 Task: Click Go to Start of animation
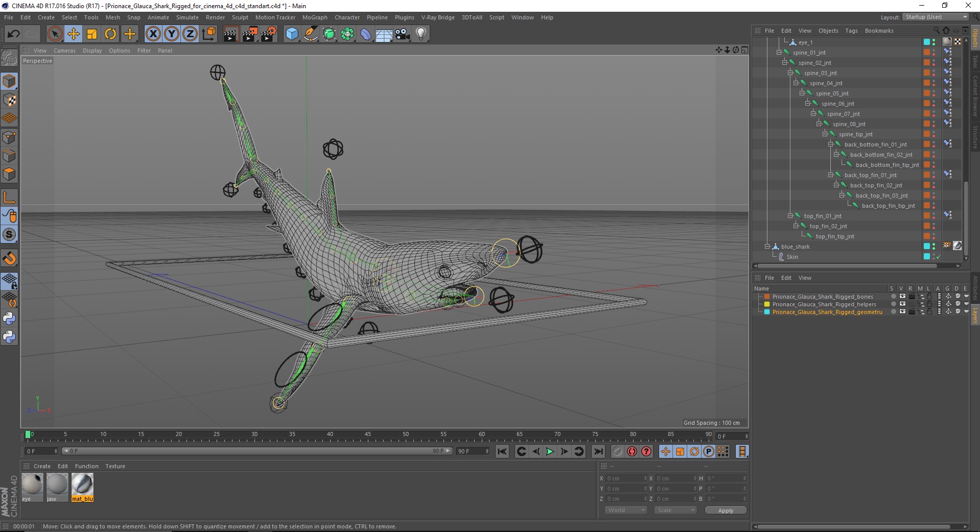point(502,451)
